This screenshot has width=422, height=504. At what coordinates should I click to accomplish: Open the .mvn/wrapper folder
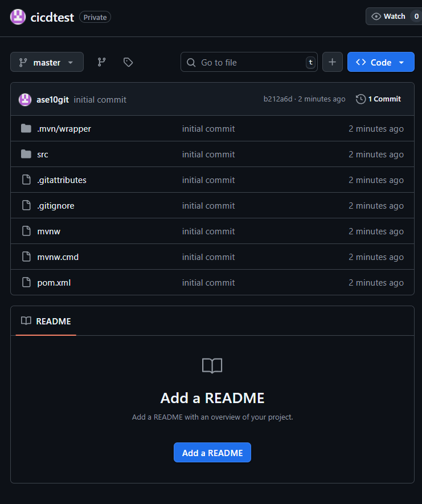(x=64, y=129)
